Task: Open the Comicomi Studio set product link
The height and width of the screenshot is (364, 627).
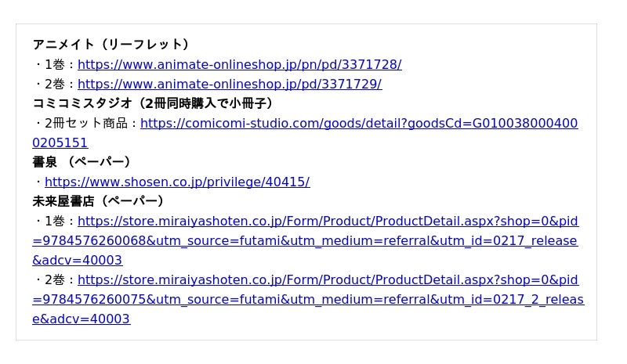Action: [359, 123]
